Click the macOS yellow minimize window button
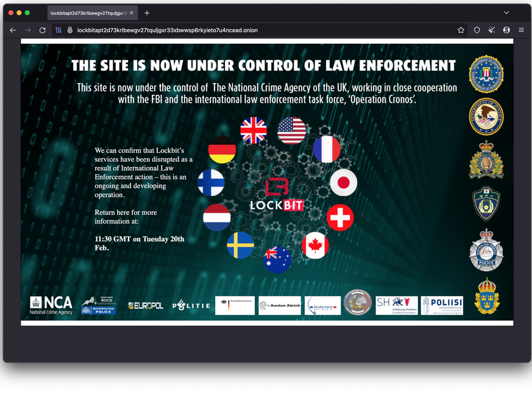Image resolution: width=532 pixels, height=393 pixels. [x=19, y=13]
